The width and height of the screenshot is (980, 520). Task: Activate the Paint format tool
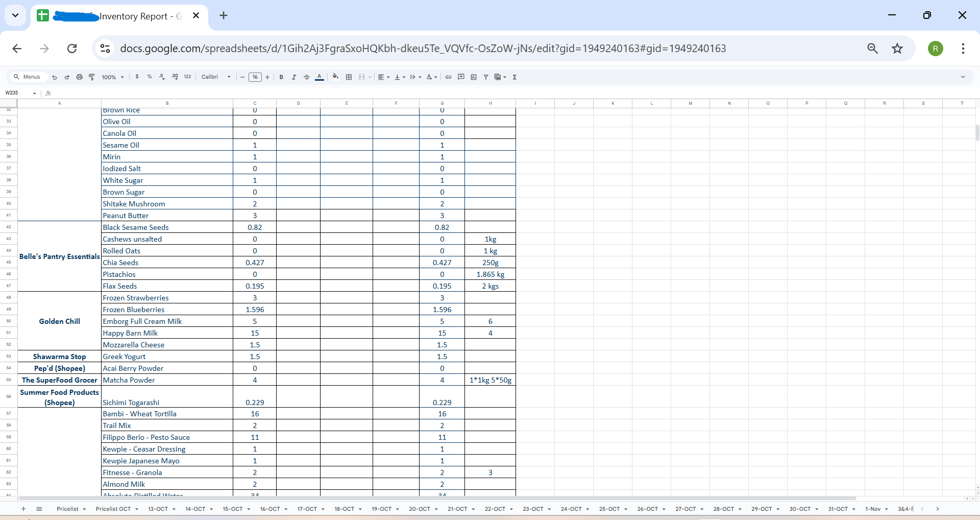coord(92,77)
